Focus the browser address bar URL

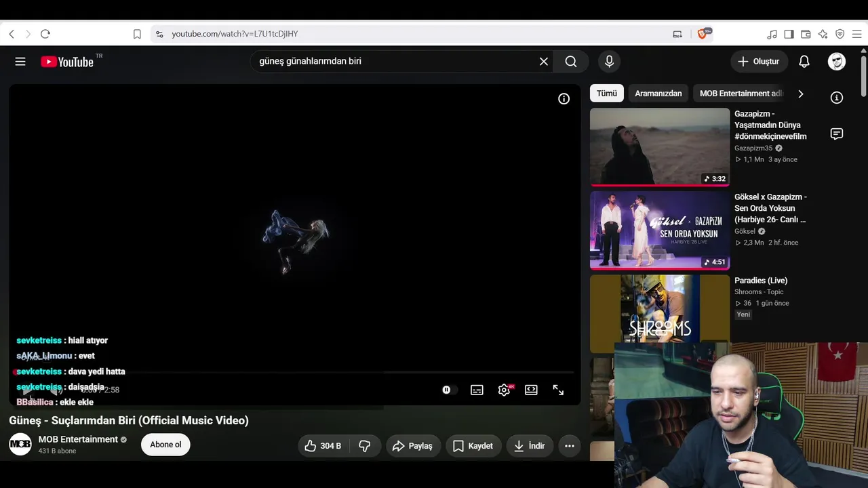point(235,34)
